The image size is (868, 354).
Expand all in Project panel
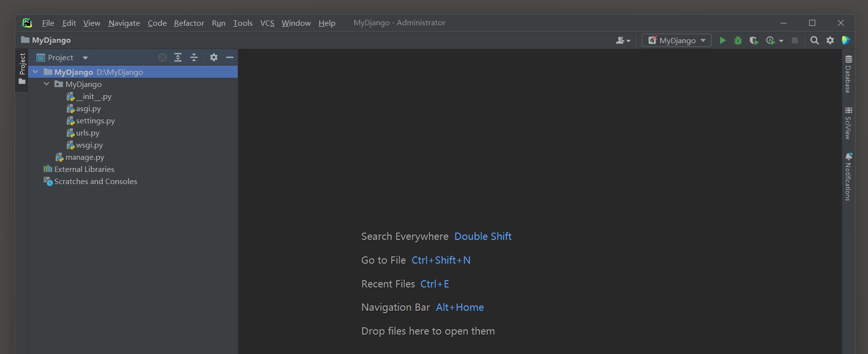click(x=178, y=57)
